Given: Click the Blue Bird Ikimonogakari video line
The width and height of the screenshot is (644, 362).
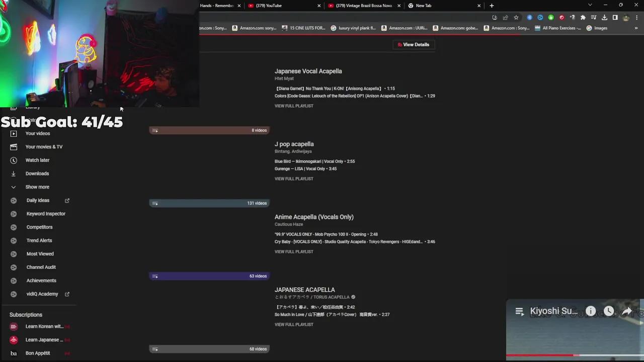Looking at the screenshot, I should click(314, 161).
